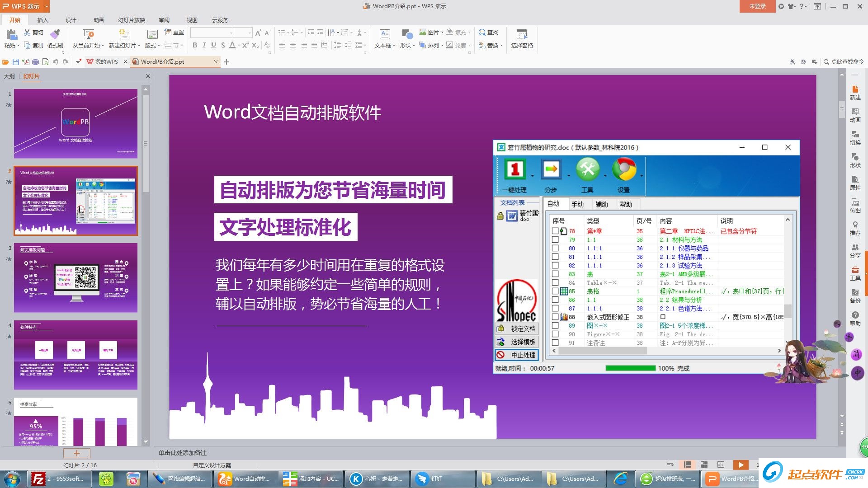Select slide 3 thumbnail in the panel
The height and width of the screenshot is (488, 868).
[75, 277]
